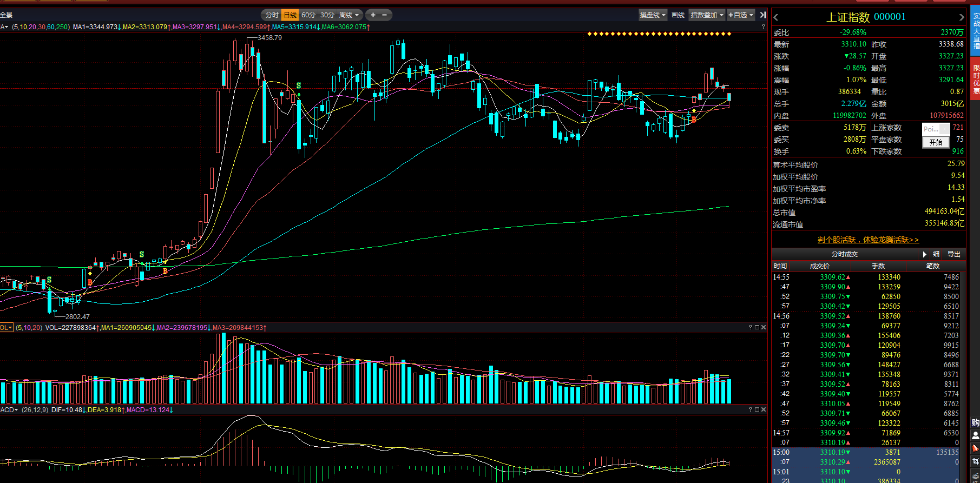
Task: Click the play arrow beside 分时成交
Action: point(924,254)
